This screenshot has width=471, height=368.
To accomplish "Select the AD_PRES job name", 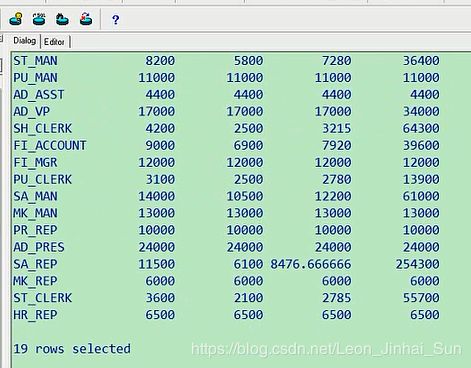I will coord(39,247).
